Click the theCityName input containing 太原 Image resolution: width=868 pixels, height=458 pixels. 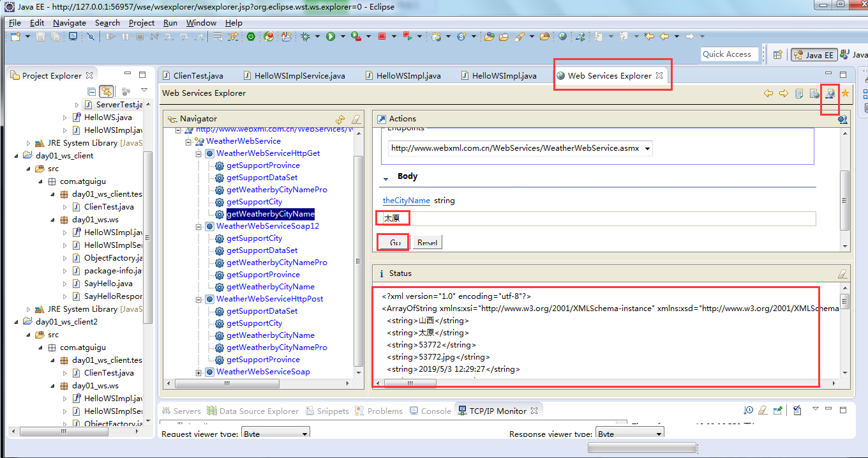tap(599, 218)
